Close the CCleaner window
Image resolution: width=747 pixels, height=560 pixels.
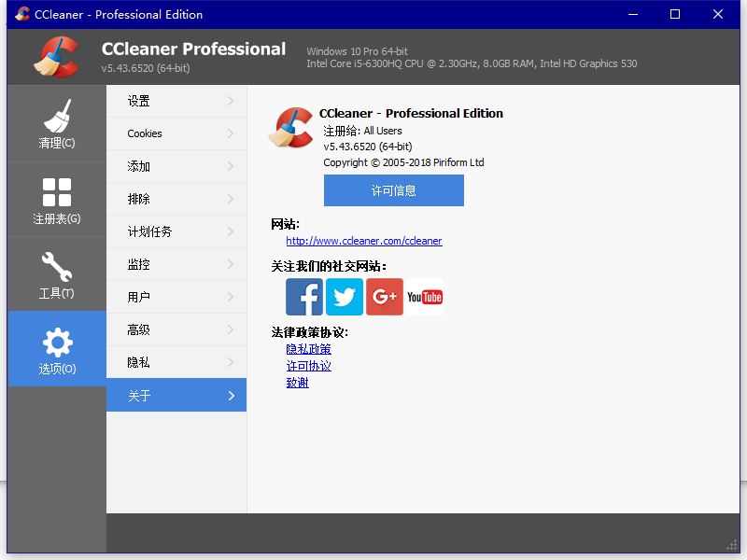pos(718,14)
